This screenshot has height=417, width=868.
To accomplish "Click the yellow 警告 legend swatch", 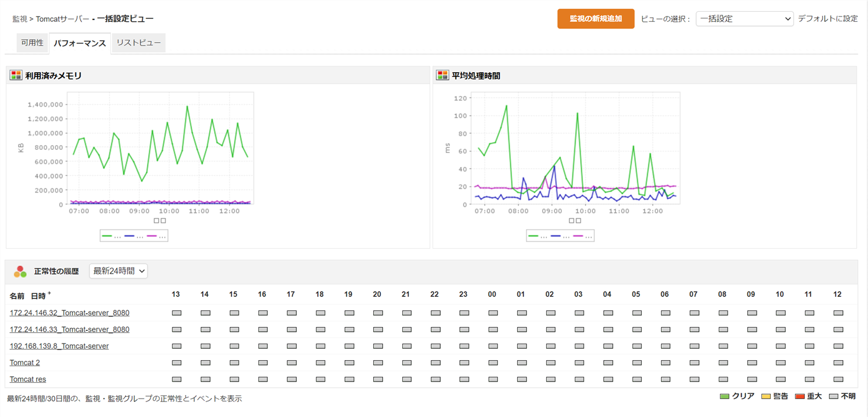I will click(x=765, y=396).
